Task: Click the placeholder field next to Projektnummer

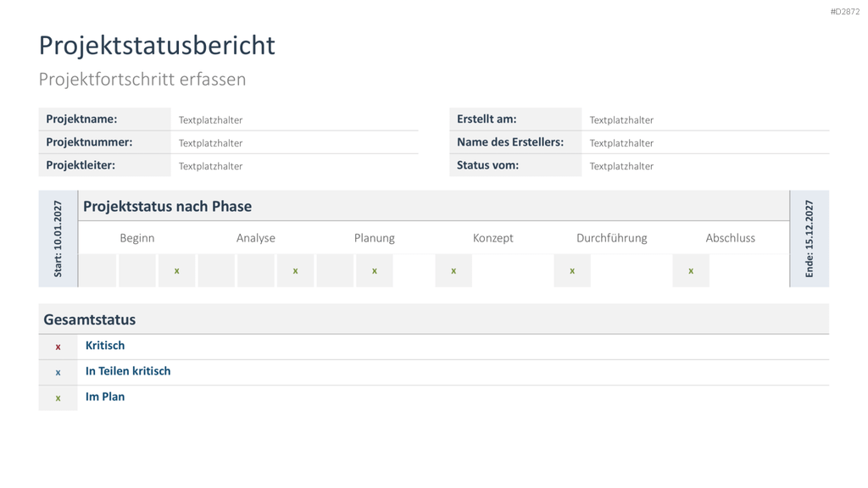Action: click(294, 142)
